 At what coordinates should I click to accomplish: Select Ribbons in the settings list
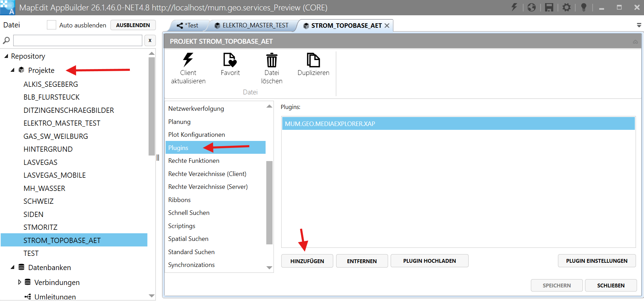(179, 200)
